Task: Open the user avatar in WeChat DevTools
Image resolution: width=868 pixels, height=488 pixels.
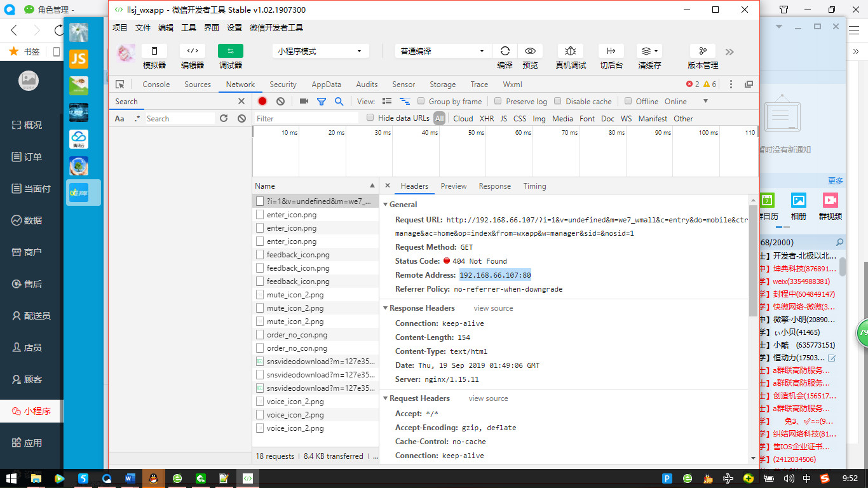Action: coord(125,52)
